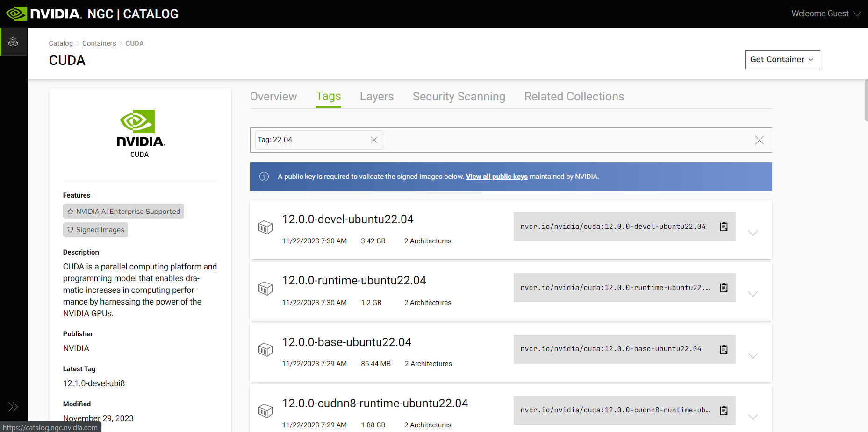
Task: Click the Signed Images badge
Action: point(95,230)
